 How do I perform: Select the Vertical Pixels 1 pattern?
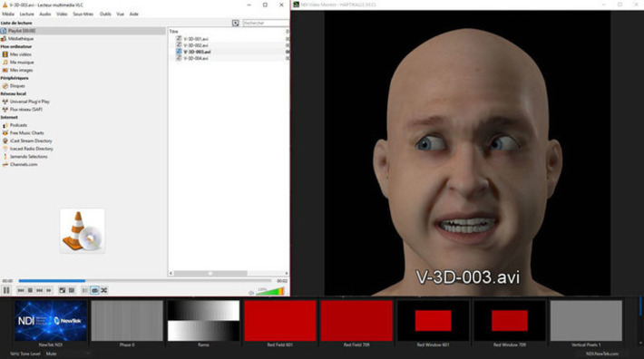coord(586,321)
